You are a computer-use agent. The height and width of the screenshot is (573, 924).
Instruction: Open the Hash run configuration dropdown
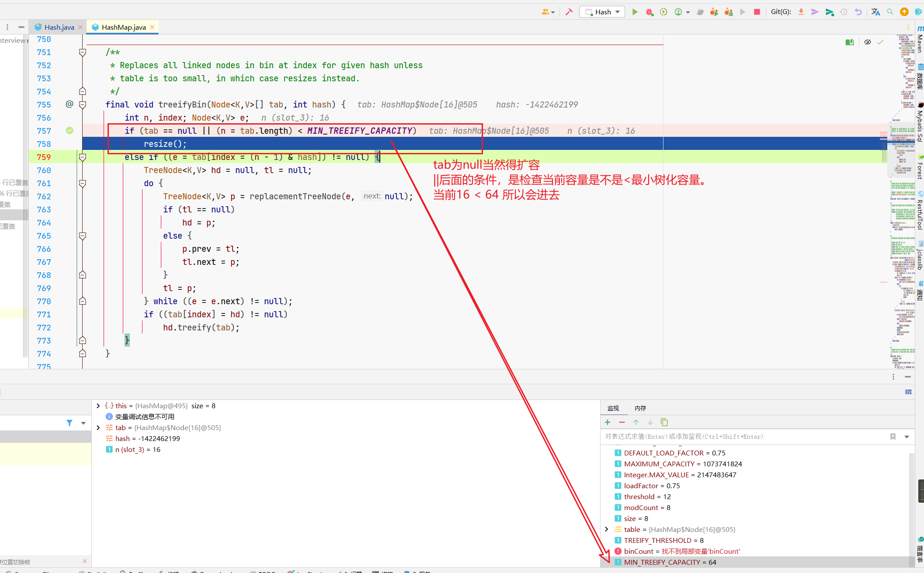point(602,12)
